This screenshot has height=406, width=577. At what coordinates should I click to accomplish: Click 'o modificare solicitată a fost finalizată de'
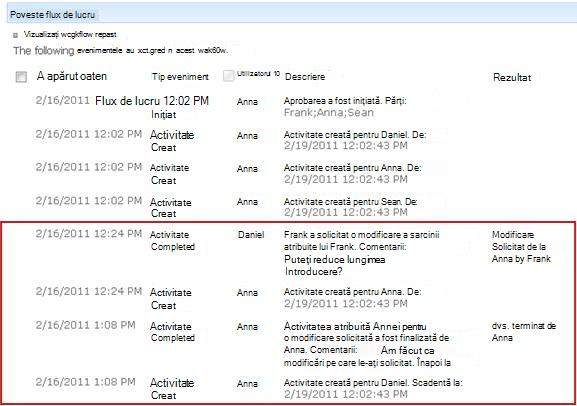coord(366,338)
